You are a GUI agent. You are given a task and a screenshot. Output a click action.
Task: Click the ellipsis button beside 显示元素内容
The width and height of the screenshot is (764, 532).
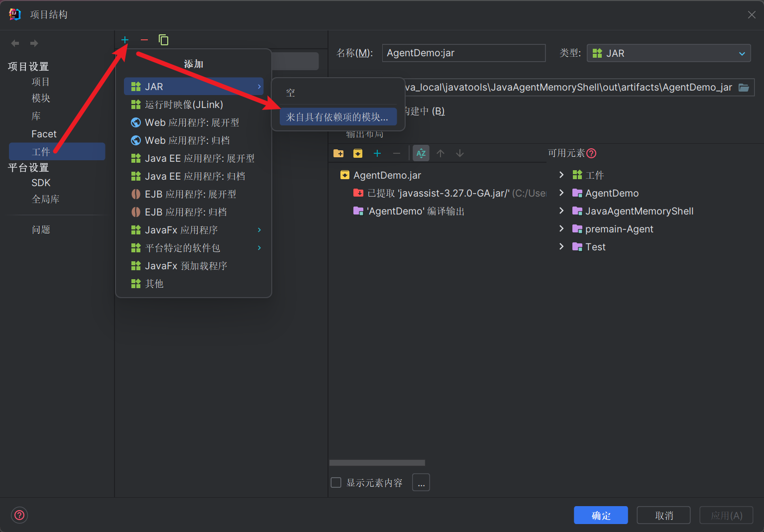[x=421, y=483]
